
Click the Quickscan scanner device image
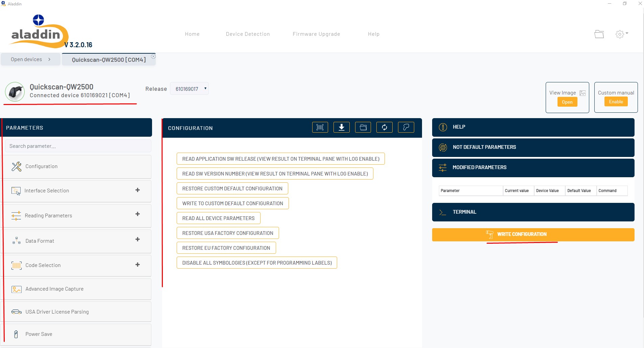tap(15, 92)
